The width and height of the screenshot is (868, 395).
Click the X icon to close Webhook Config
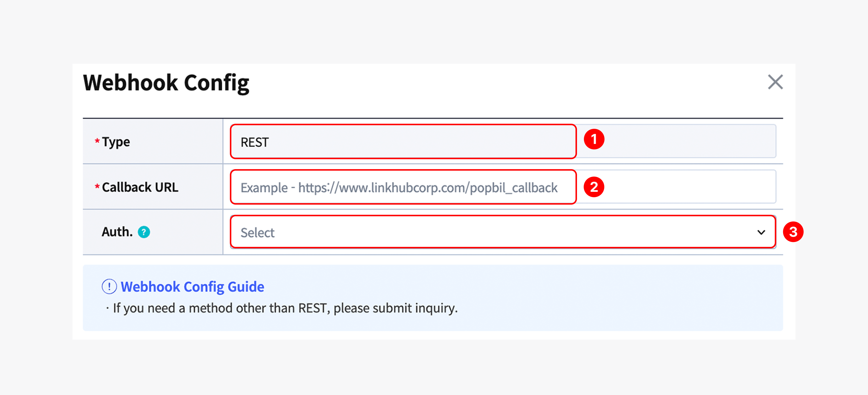point(775,82)
